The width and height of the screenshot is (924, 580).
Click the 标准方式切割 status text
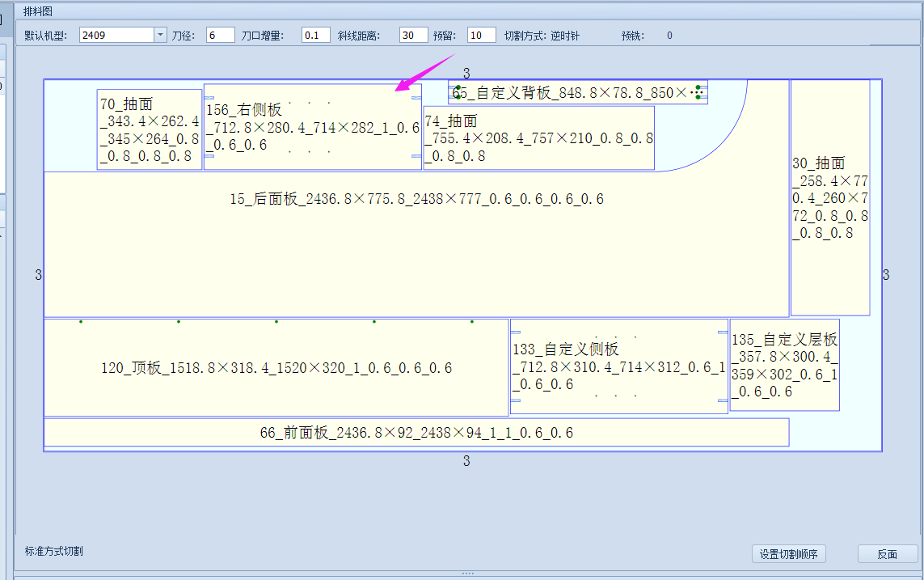click(53, 551)
